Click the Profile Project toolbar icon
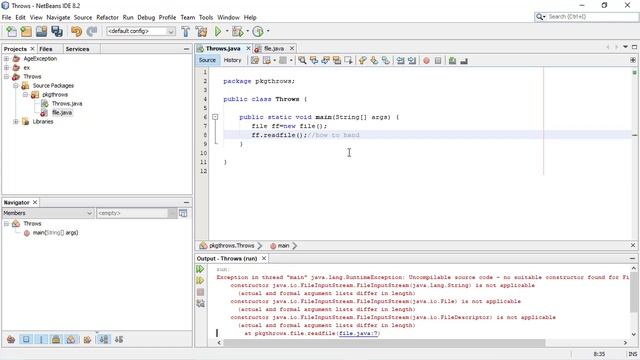Viewport: 640px width, 360px height. pyautogui.click(x=258, y=31)
